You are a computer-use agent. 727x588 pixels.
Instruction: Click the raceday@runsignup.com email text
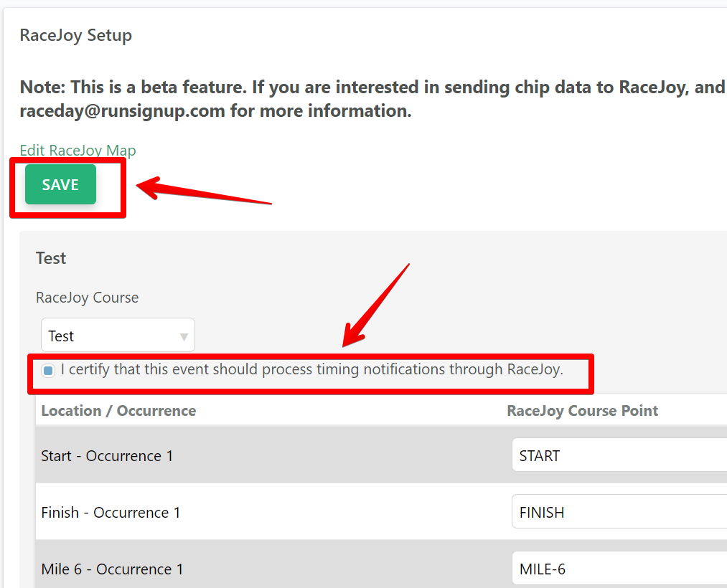pos(123,111)
